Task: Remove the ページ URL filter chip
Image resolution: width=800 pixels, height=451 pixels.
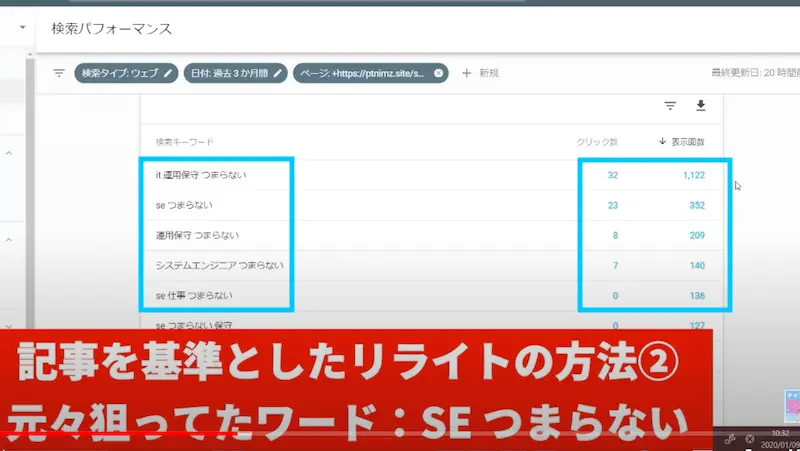Action: (438, 73)
